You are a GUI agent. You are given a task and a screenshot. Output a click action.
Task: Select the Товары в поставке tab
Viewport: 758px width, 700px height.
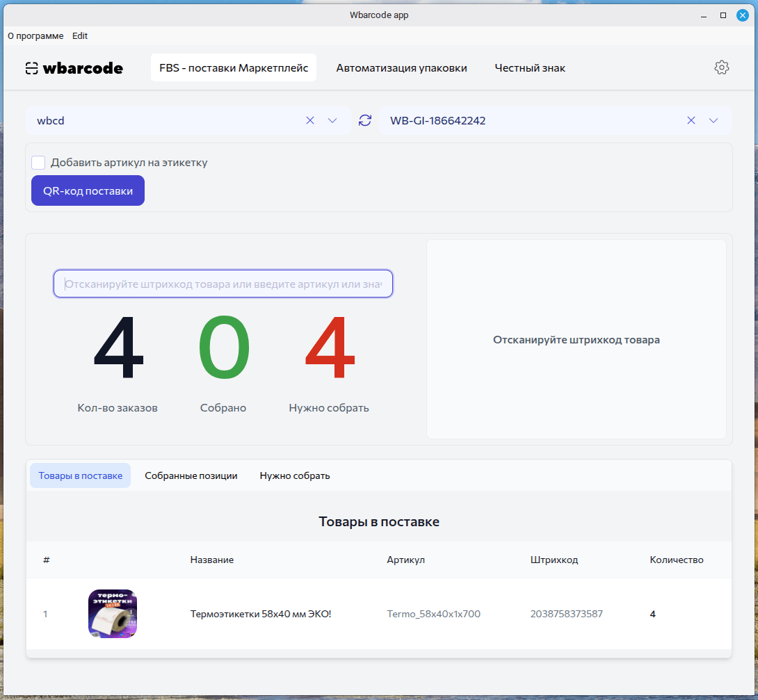[80, 475]
